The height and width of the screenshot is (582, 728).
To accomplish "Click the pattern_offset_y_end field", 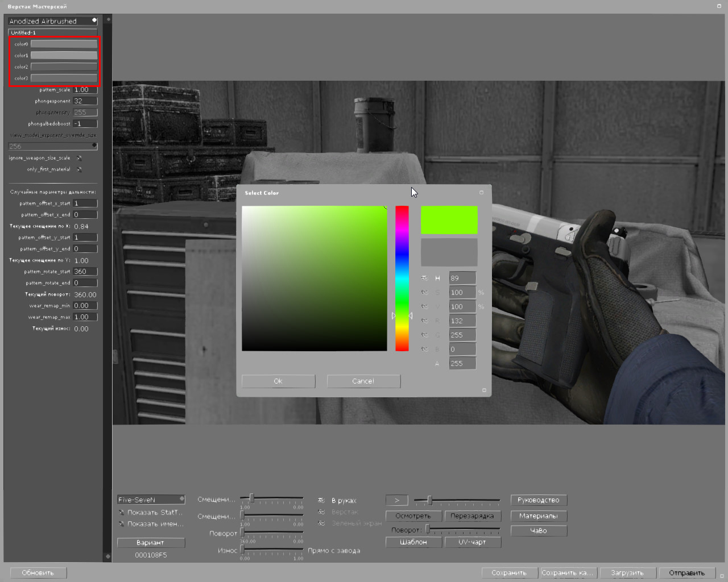I will (85, 249).
